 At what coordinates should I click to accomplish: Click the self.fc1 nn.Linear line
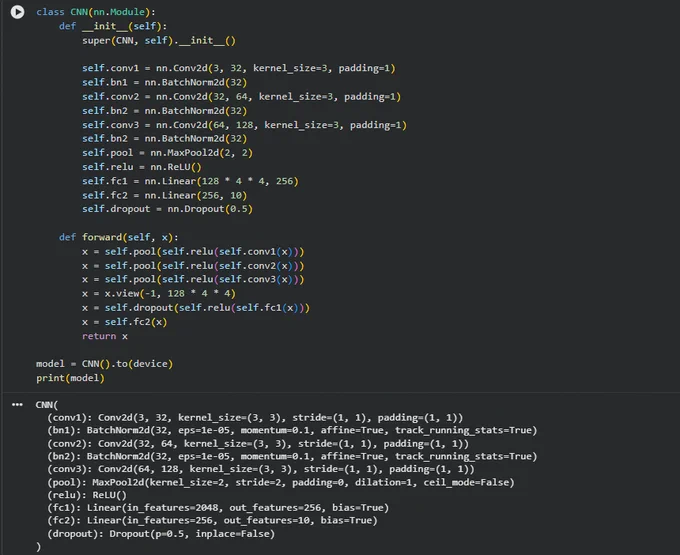click(x=190, y=181)
